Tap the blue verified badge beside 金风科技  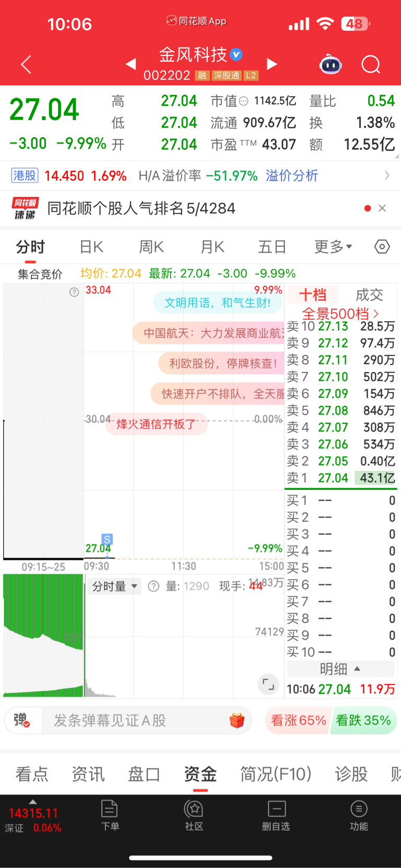point(237,54)
